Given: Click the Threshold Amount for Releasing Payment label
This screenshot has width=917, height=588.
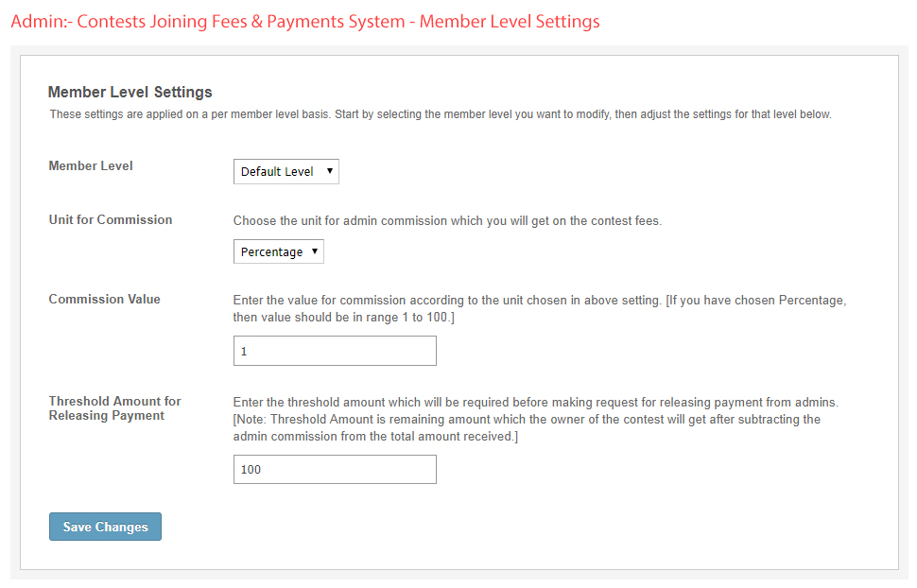Looking at the screenshot, I should point(114,408).
